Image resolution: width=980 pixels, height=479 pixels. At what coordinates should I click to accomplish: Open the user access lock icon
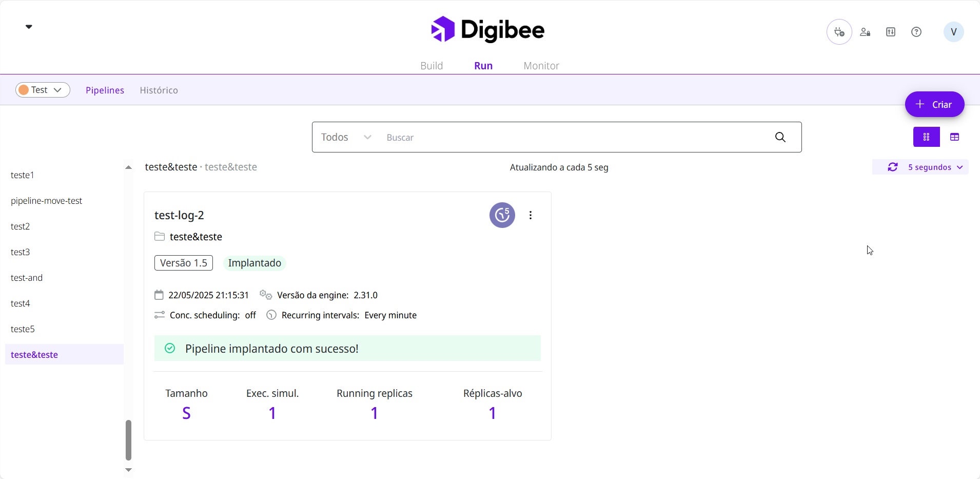865,32
